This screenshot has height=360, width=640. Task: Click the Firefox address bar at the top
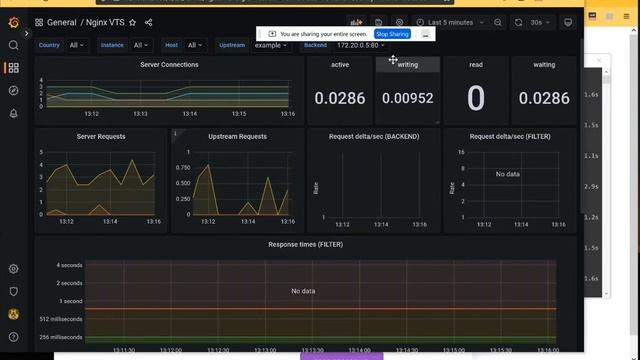click(x=275, y=2)
